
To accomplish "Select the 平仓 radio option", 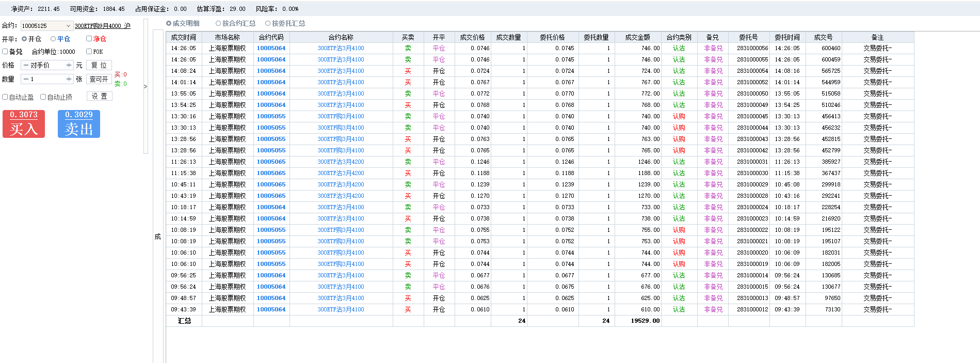I will point(53,39).
